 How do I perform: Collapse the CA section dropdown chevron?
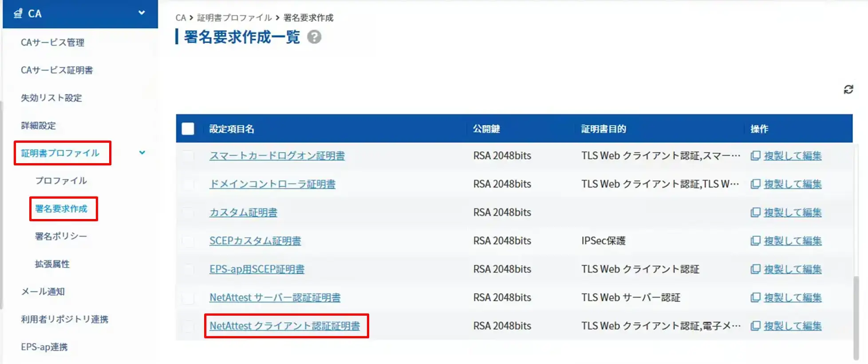(142, 13)
